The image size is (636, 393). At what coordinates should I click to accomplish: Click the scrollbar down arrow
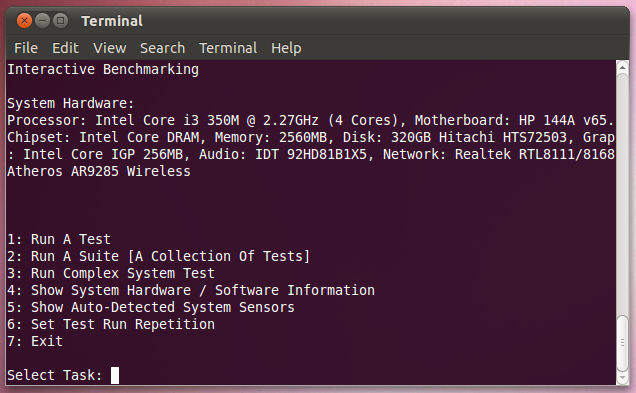(623, 378)
